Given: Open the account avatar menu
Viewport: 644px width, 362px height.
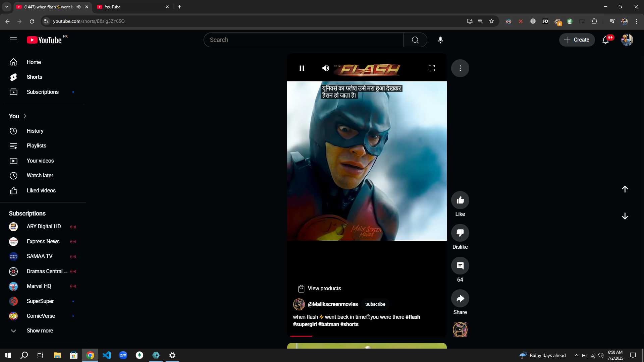Looking at the screenshot, I should tap(627, 40).
